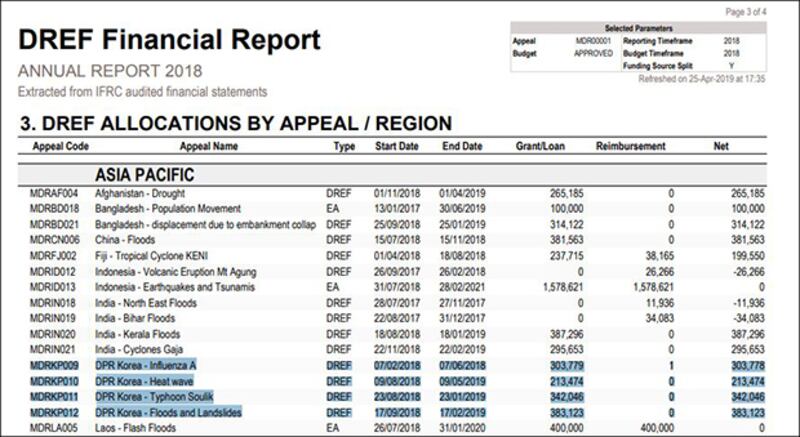800x437 pixels.
Task: Click 'Indonesia - Volcanic Eruption Mt Agung' appeal name
Action: pos(176,272)
